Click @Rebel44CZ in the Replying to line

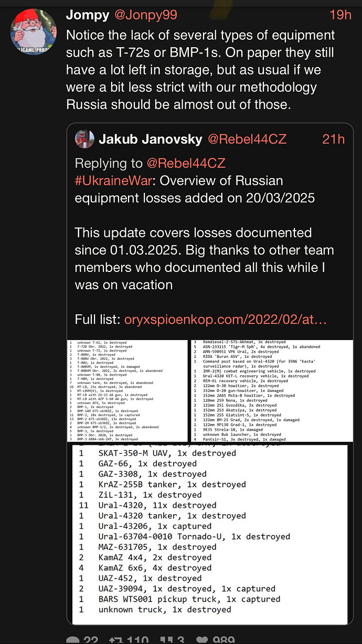tap(186, 163)
